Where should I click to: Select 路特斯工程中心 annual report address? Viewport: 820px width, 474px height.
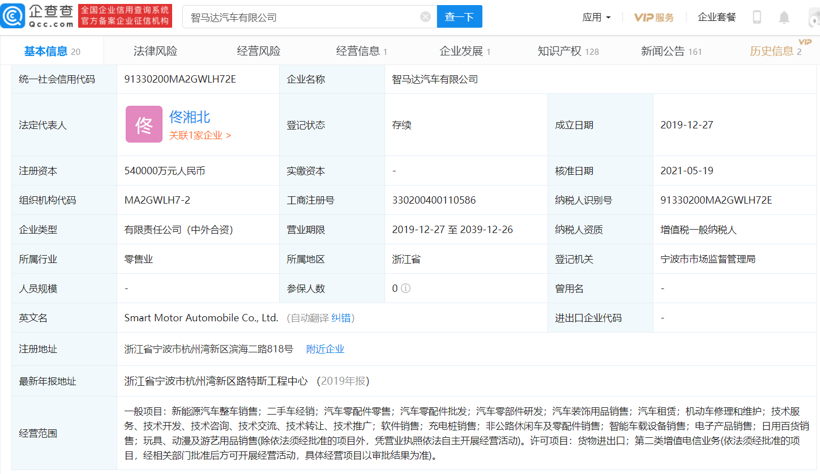tap(215, 381)
